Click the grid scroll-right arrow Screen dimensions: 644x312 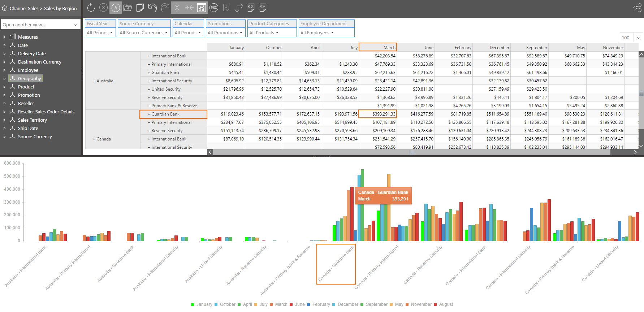[x=635, y=152]
